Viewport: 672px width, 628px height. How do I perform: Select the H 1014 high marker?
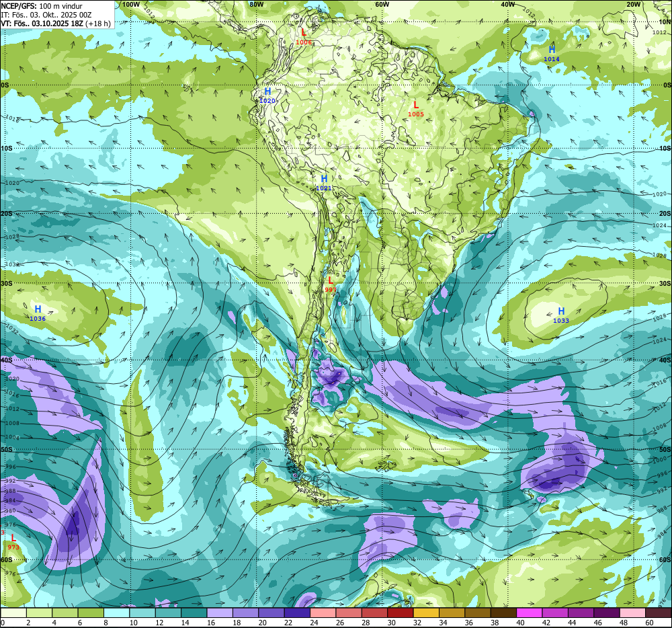(552, 54)
